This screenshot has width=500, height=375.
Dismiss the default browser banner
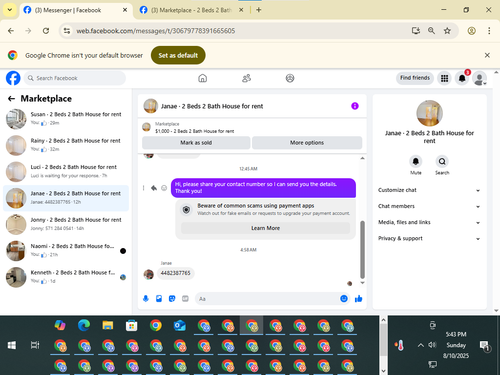tap(487, 55)
